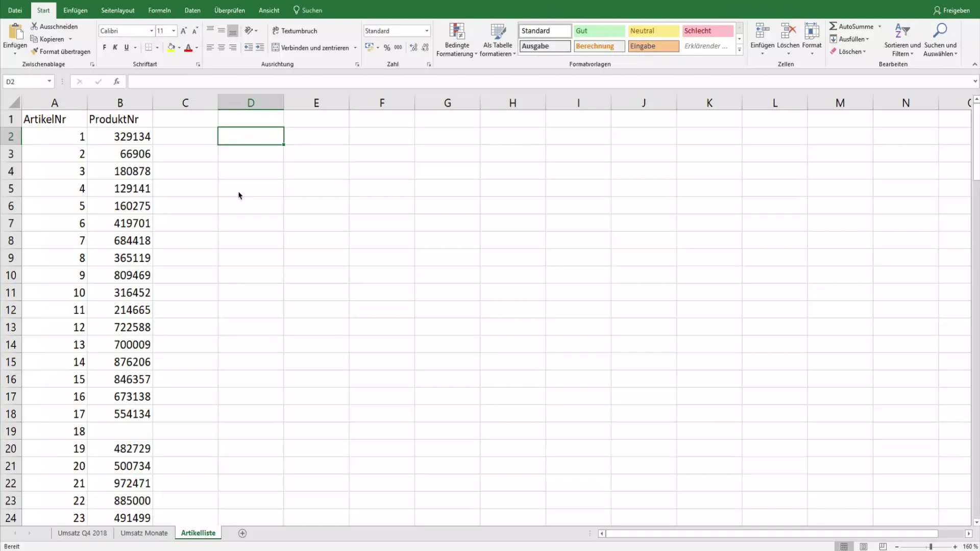Open the Ausfüllen dropdown

(x=849, y=39)
